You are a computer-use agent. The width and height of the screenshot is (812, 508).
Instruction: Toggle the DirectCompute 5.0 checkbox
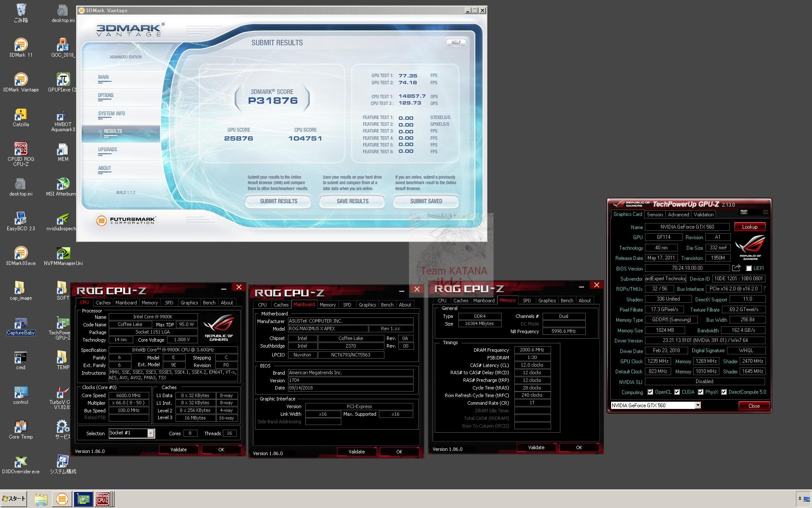[x=724, y=392]
